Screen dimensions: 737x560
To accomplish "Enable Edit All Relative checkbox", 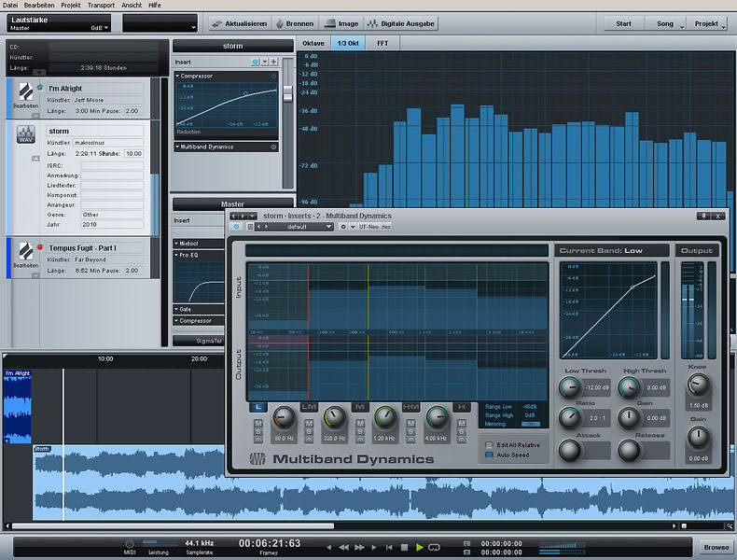I will (489, 445).
